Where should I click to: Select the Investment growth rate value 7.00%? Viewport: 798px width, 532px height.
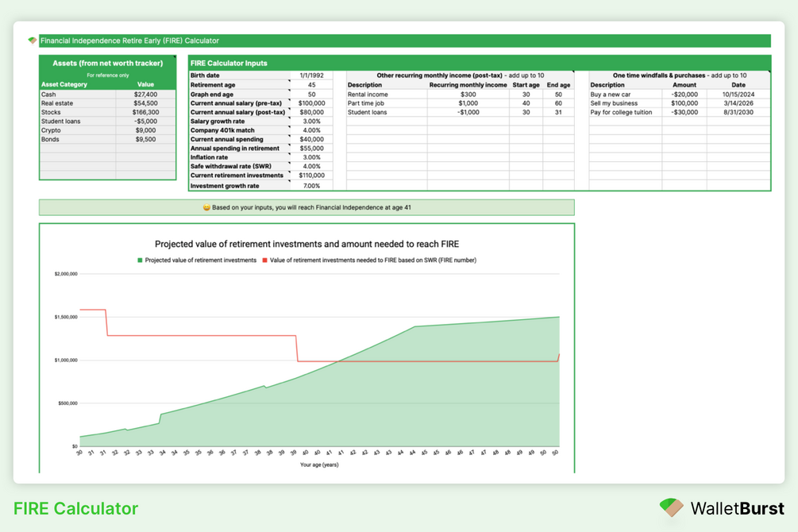click(x=311, y=186)
